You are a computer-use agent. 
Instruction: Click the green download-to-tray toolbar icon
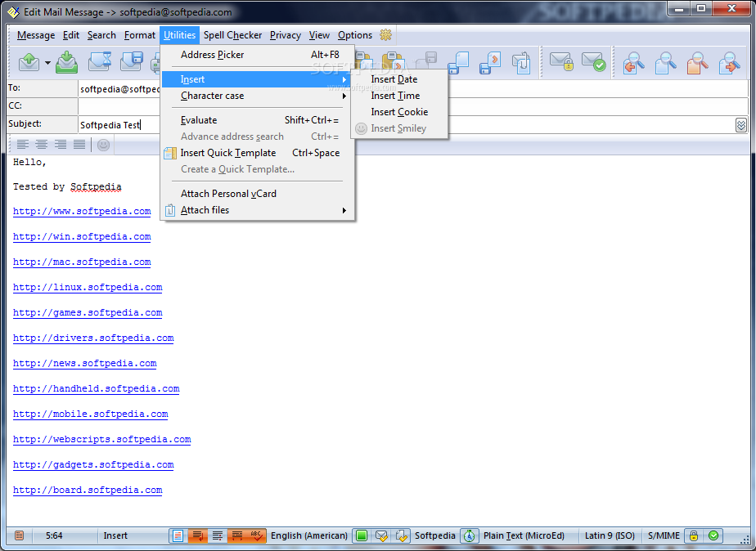tap(66, 62)
